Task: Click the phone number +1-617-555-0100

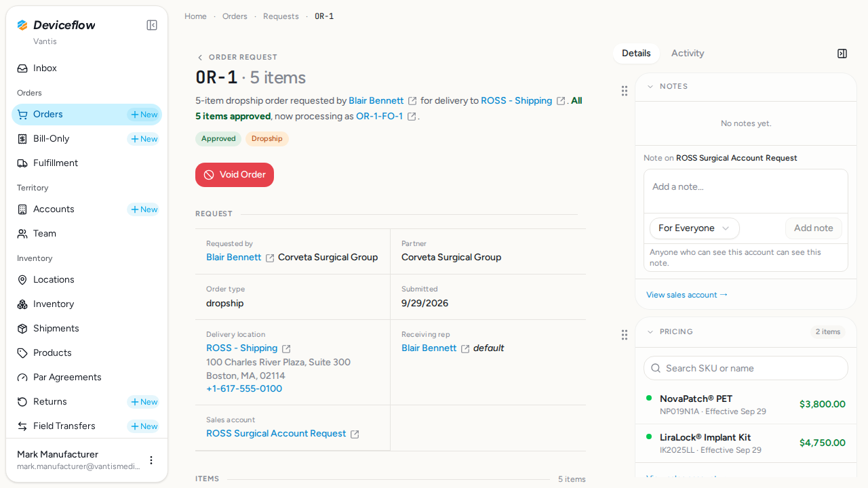Action: pyautogui.click(x=244, y=389)
